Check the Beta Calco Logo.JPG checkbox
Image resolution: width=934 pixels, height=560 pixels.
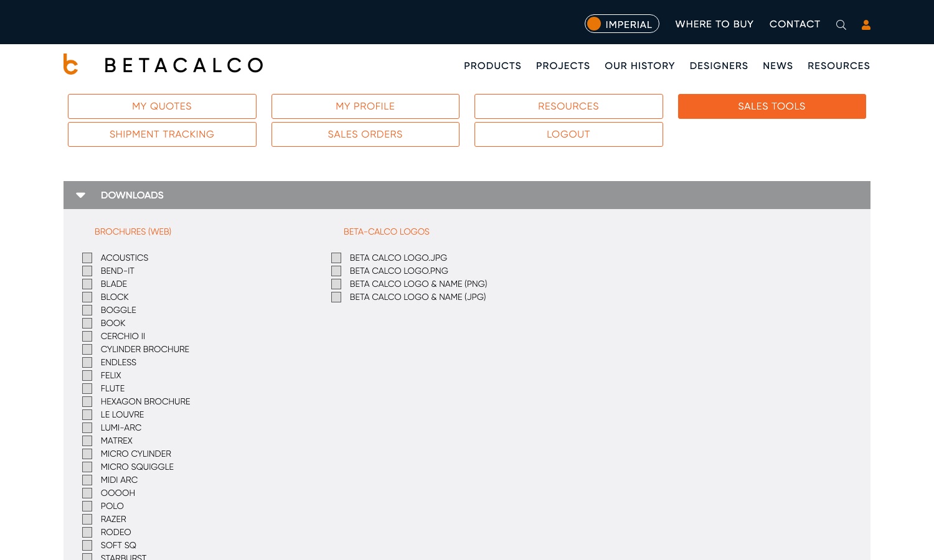click(x=336, y=258)
